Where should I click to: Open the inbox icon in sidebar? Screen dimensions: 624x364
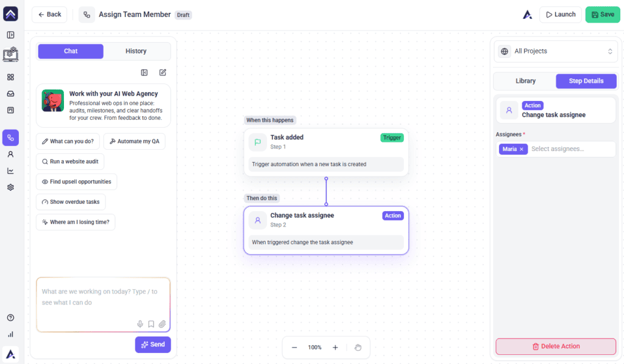pos(11,94)
